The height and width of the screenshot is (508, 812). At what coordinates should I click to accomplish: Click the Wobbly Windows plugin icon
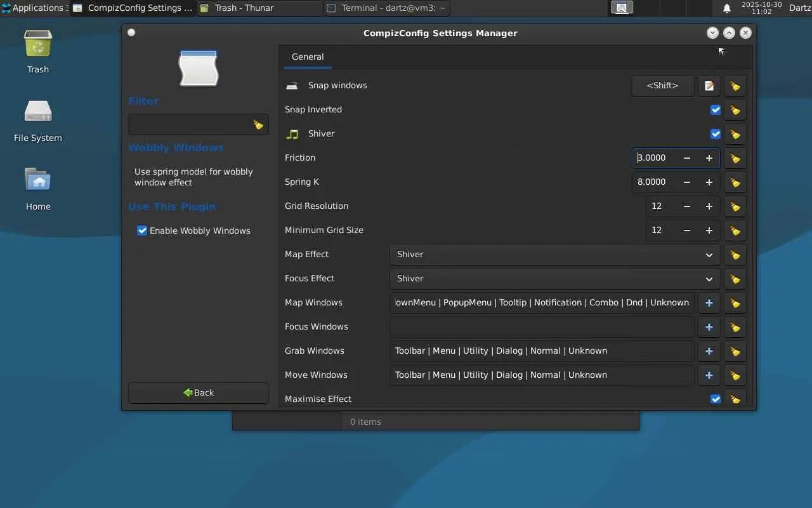pos(199,68)
